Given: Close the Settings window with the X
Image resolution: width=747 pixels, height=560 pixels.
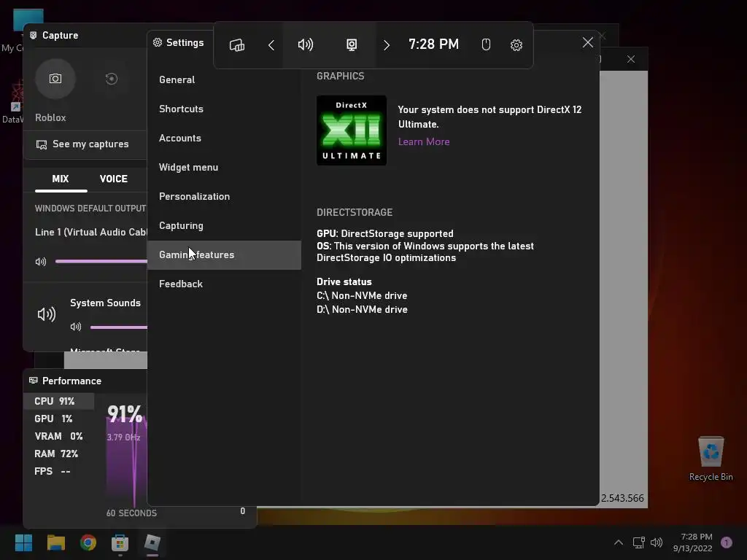Looking at the screenshot, I should pos(588,42).
